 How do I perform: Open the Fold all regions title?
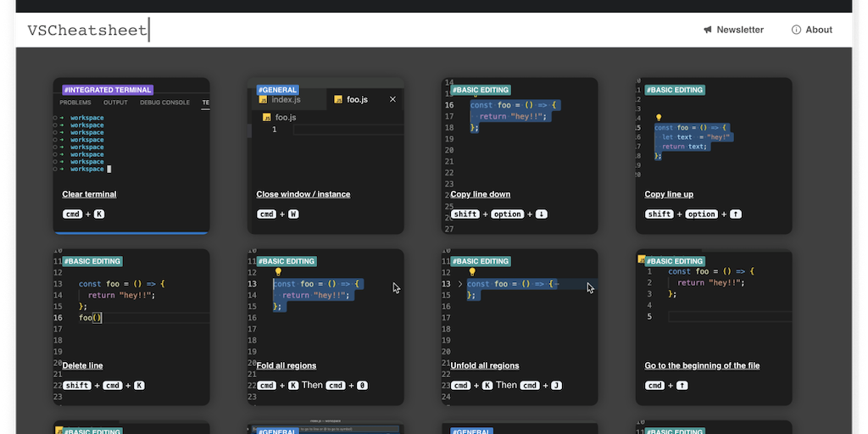(287, 366)
